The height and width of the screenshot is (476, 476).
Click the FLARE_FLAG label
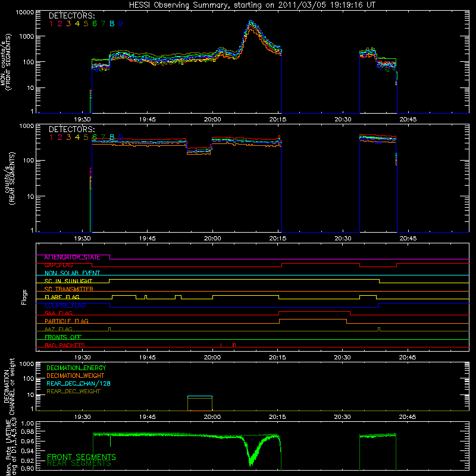[62, 297]
